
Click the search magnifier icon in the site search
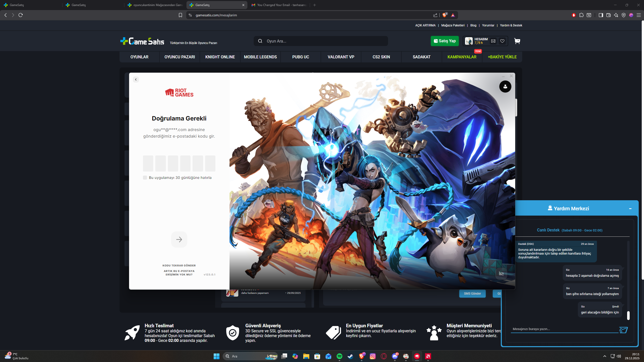tap(260, 41)
